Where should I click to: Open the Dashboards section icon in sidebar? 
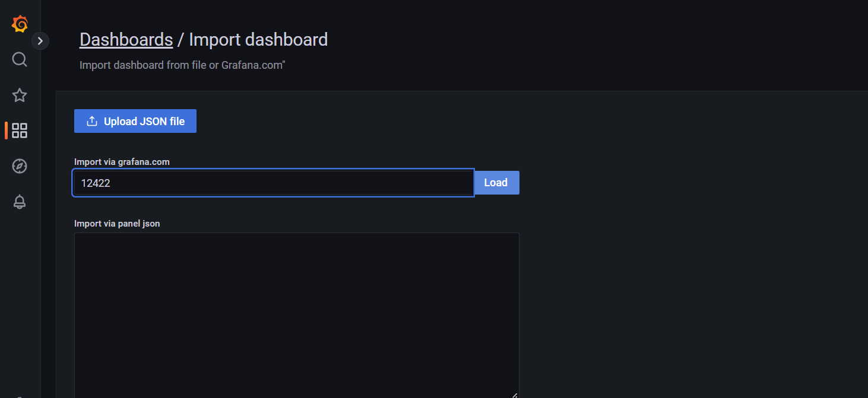(x=20, y=130)
